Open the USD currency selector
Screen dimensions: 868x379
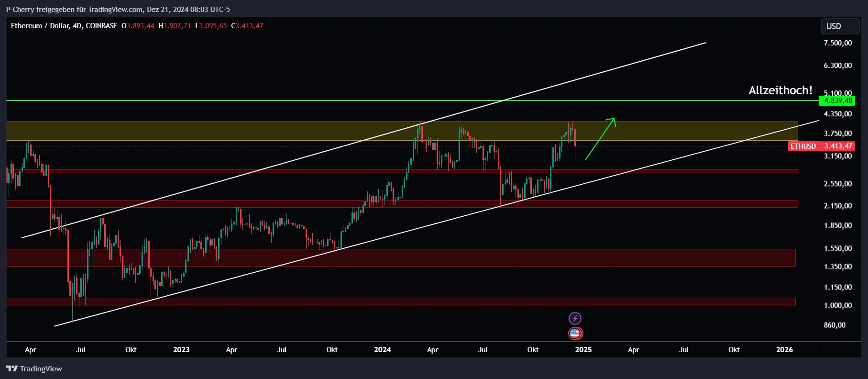[839, 26]
